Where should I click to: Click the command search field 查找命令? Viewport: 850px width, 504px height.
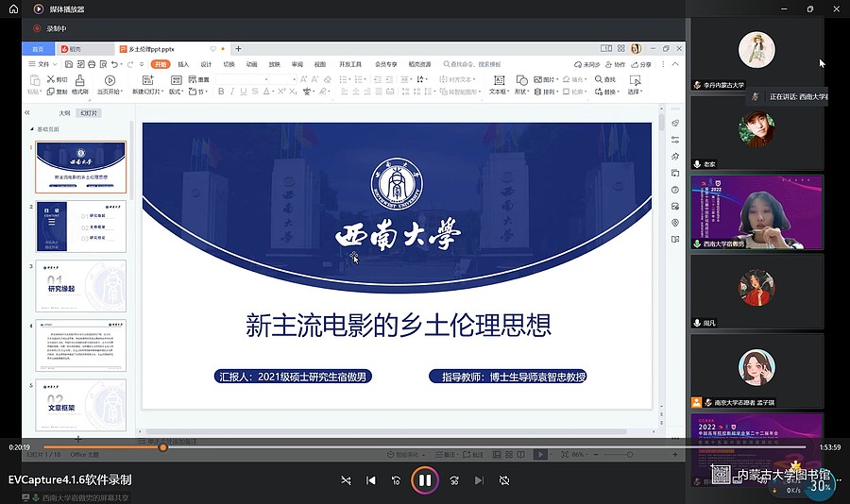(x=472, y=64)
